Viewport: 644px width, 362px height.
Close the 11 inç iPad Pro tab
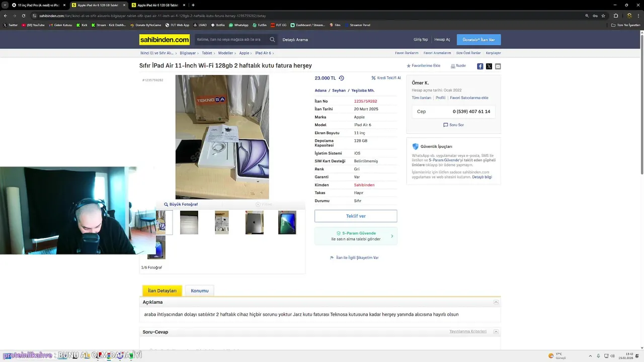click(x=63, y=5)
